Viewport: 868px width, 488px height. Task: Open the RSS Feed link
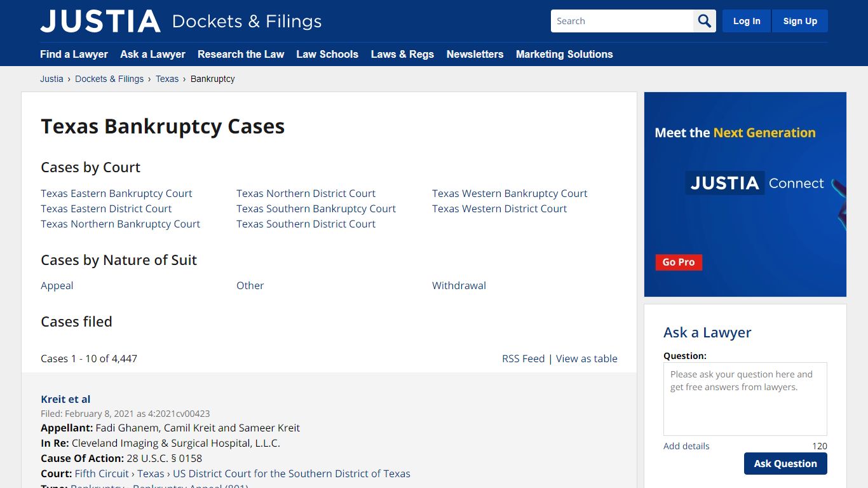click(x=523, y=358)
